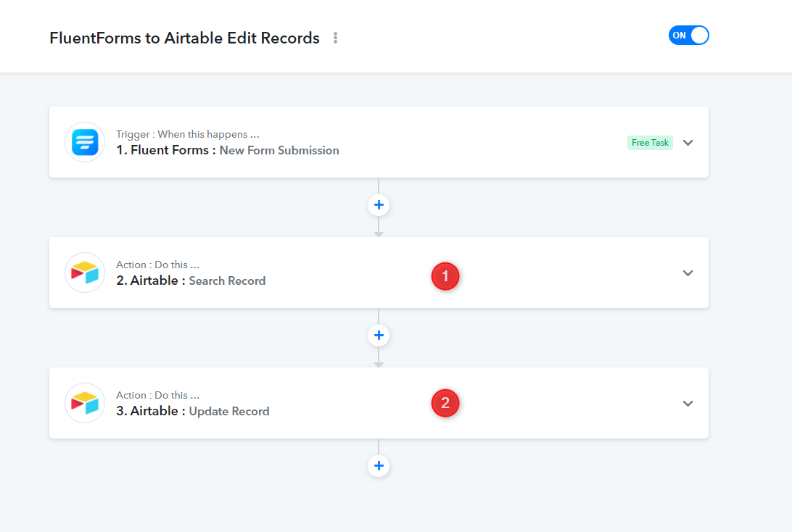The image size is (792, 532).
Task: Click the 'Trigger : When this happens ...' label
Action: pyautogui.click(x=187, y=134)
